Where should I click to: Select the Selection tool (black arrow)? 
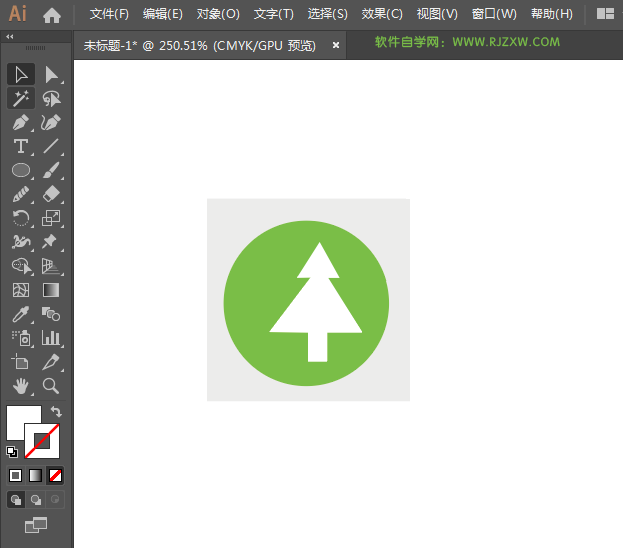coord(21,74)
